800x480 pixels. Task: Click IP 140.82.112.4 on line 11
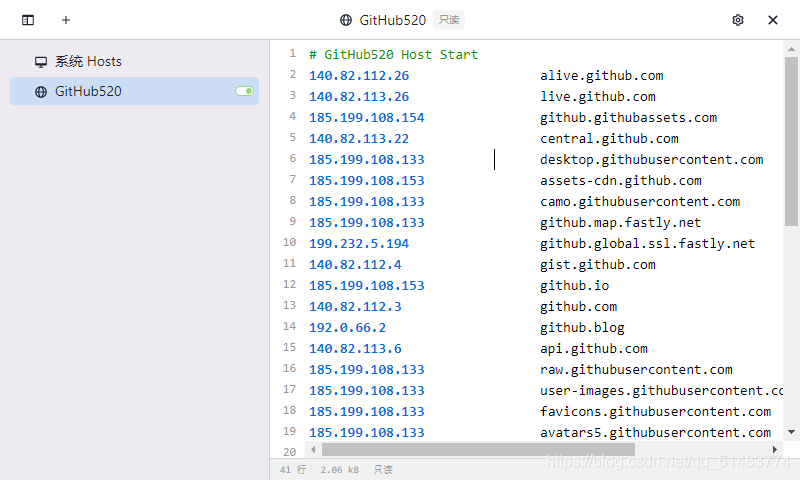pos(355,264)
